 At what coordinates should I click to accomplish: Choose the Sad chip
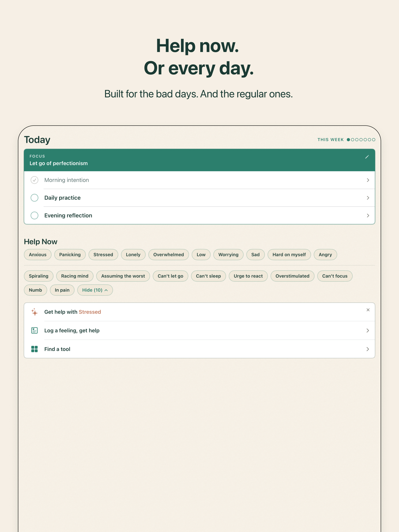[255, 255]
